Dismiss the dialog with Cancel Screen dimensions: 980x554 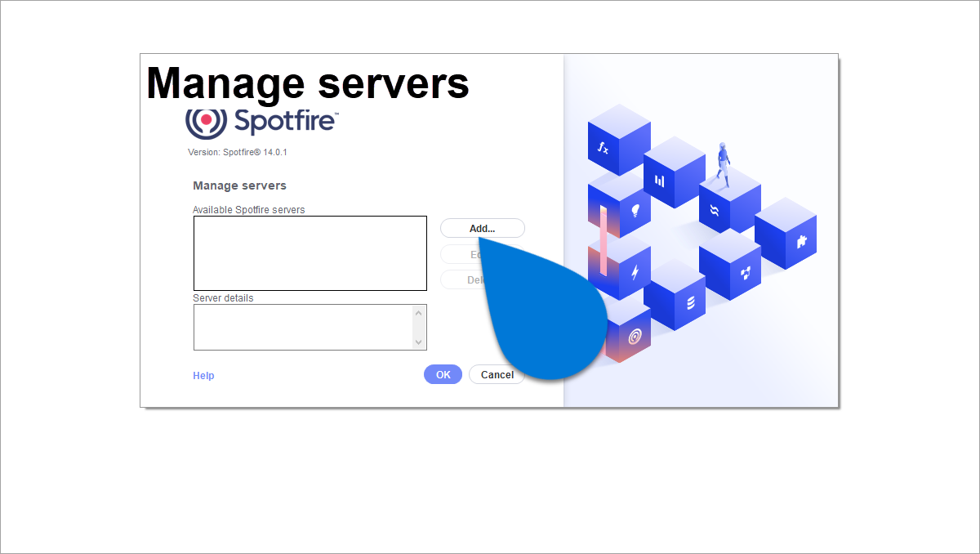coord(497,375)
